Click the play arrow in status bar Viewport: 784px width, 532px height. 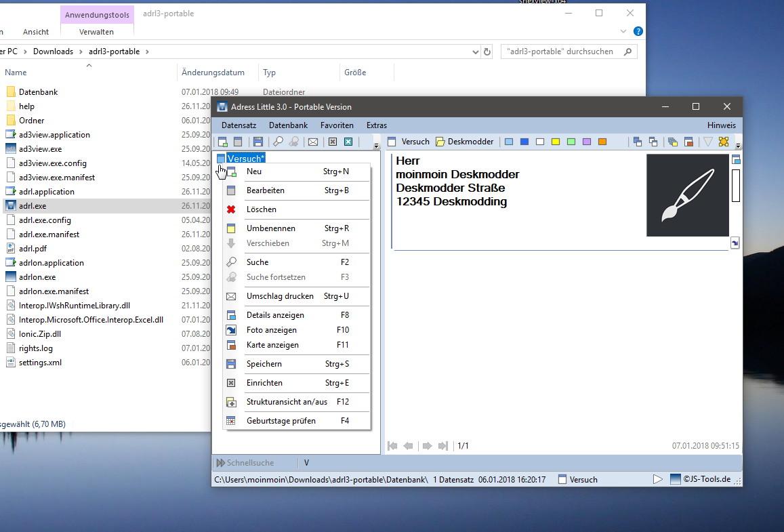tap(657, 479)
